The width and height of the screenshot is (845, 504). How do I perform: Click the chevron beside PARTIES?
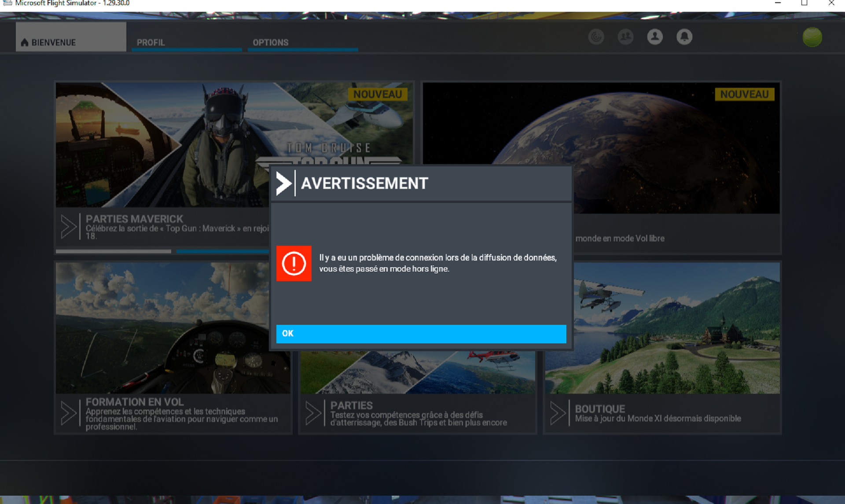coord(313,413)
